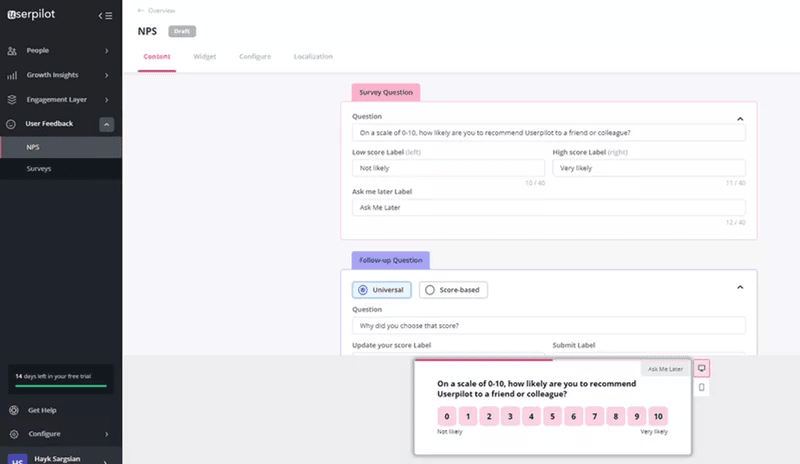The width and height of the screenshot is (800, 464).
Task: Click the Get Help lifebuoy icon
Action: 14,410
